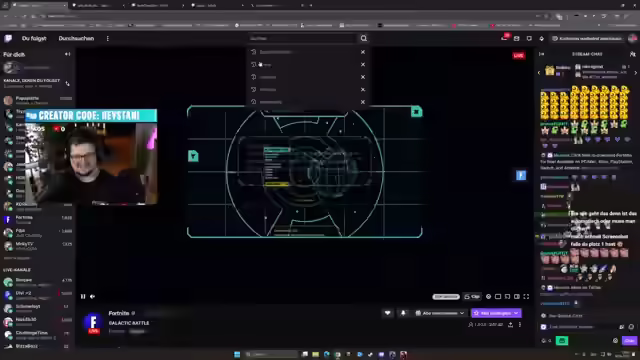Remove the fifth recent search entry
The width and height of the screenshot is (640, 360).
pos(362,102)
